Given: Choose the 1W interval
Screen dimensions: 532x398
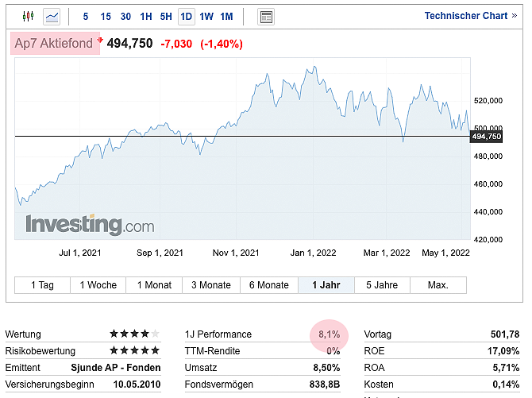Looking at the screenshot, I should 206,16.
